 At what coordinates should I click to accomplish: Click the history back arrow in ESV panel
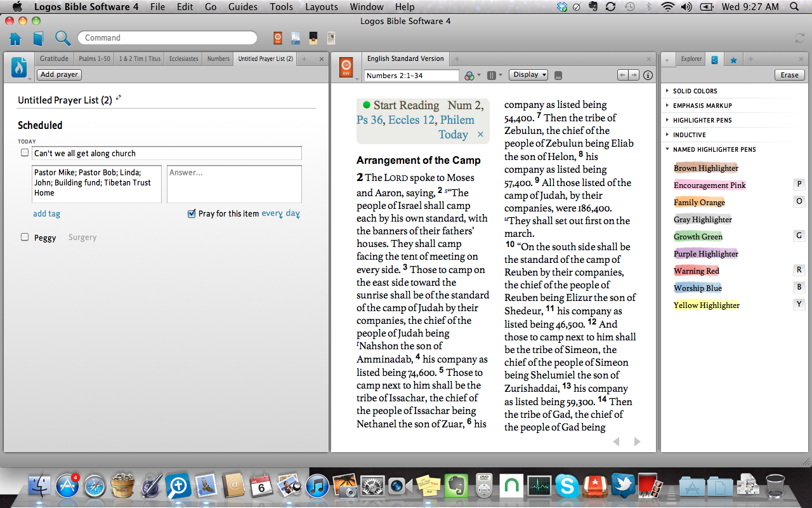(623, 76)
